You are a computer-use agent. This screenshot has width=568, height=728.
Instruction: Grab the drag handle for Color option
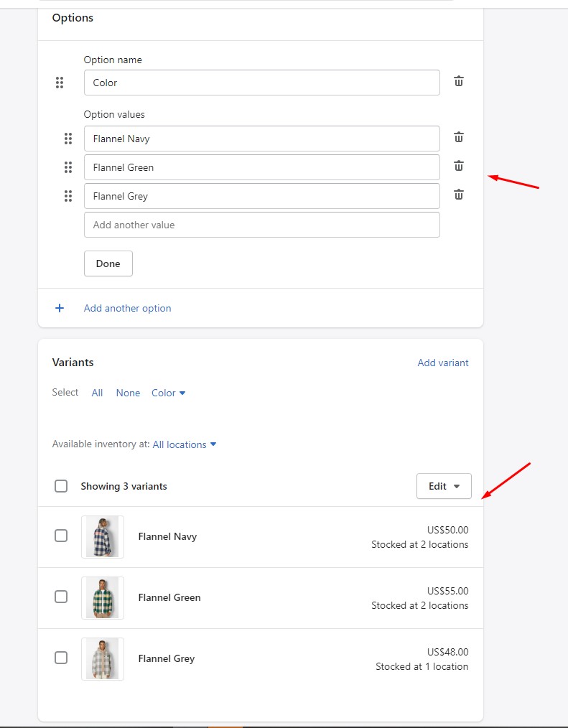point(60,83)
